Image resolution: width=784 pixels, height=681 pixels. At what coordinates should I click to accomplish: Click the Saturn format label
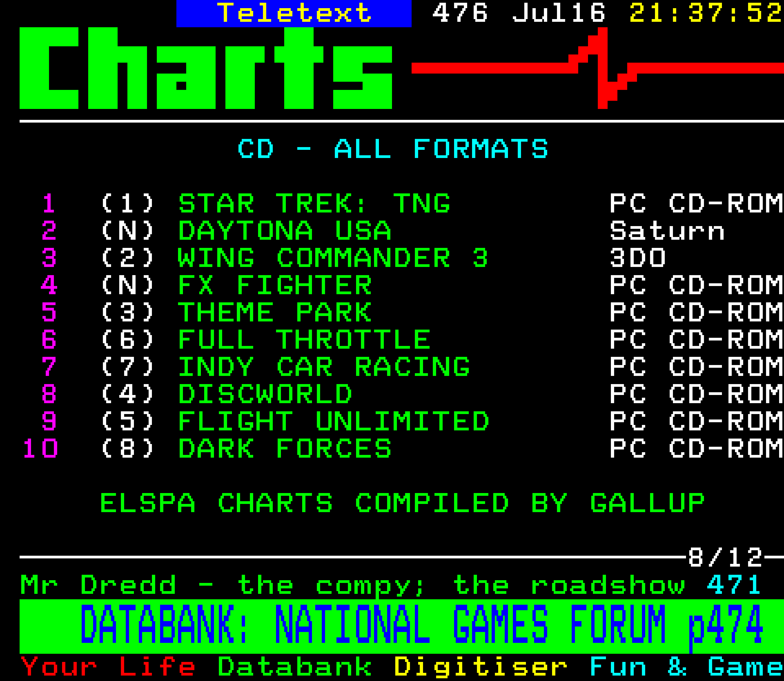667,231
